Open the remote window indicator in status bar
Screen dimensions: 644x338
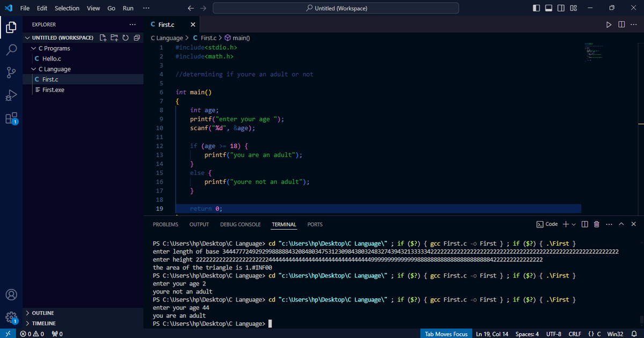click(x=8, y=334)
